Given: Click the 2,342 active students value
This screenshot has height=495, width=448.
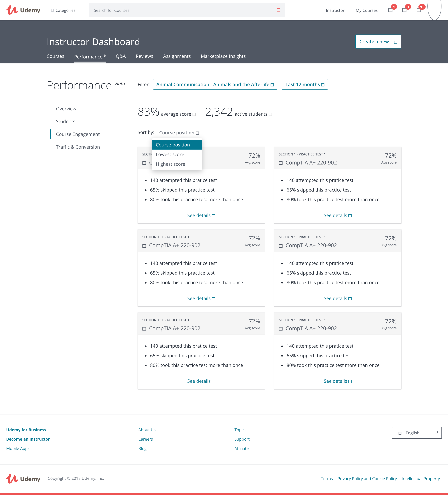Looking at the screenshot, I should coord(219,112).
